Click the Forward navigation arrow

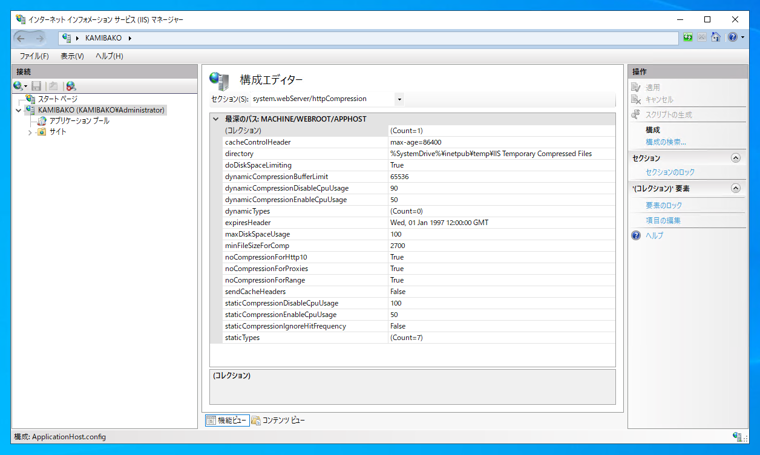coord(40,38)
